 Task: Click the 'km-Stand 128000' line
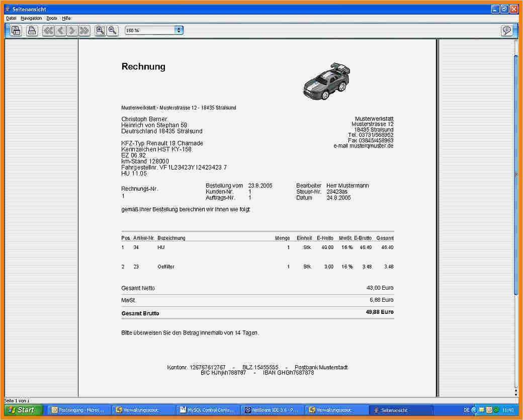(x=145, y=161)
